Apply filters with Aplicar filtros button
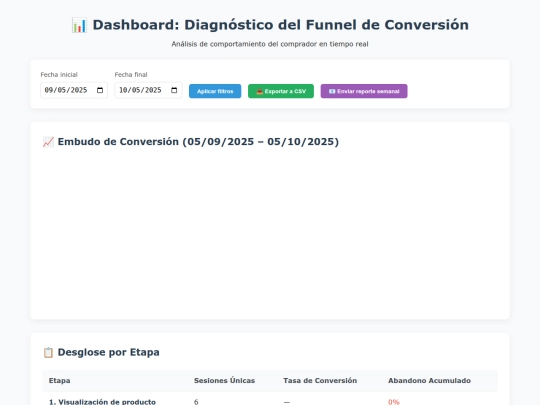 point(215,91)
